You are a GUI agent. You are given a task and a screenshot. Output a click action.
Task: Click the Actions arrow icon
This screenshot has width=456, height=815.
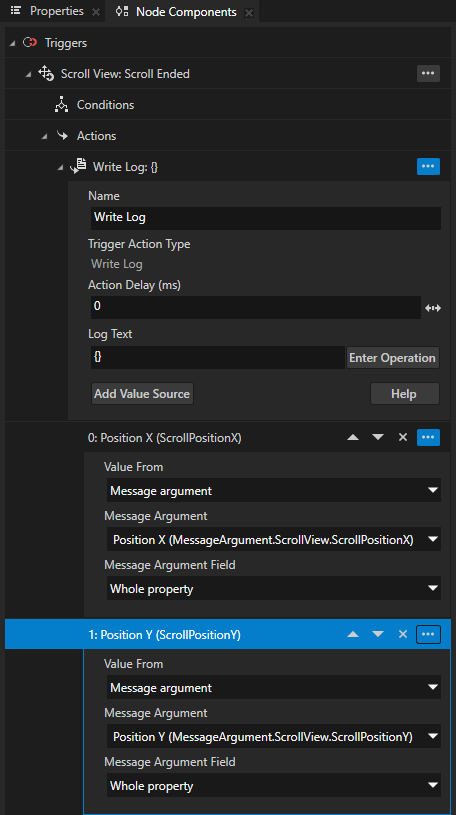(x=62, y=136)
